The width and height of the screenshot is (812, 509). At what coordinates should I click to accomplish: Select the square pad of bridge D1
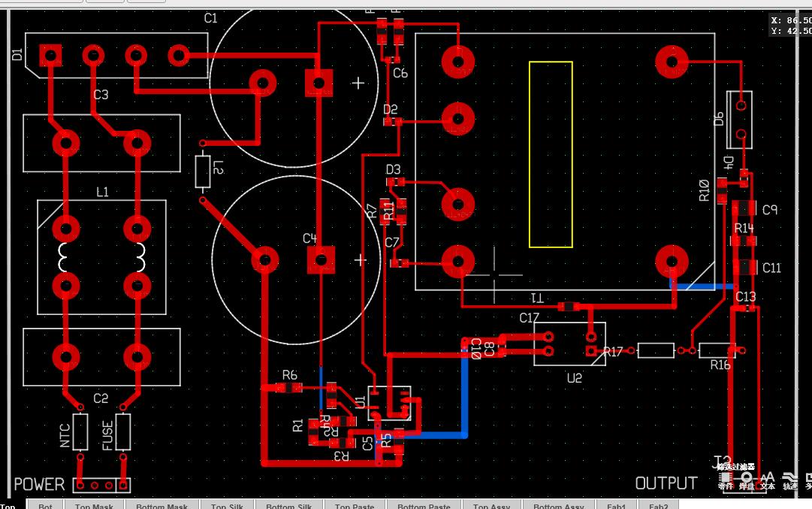[x=50, y=55]
